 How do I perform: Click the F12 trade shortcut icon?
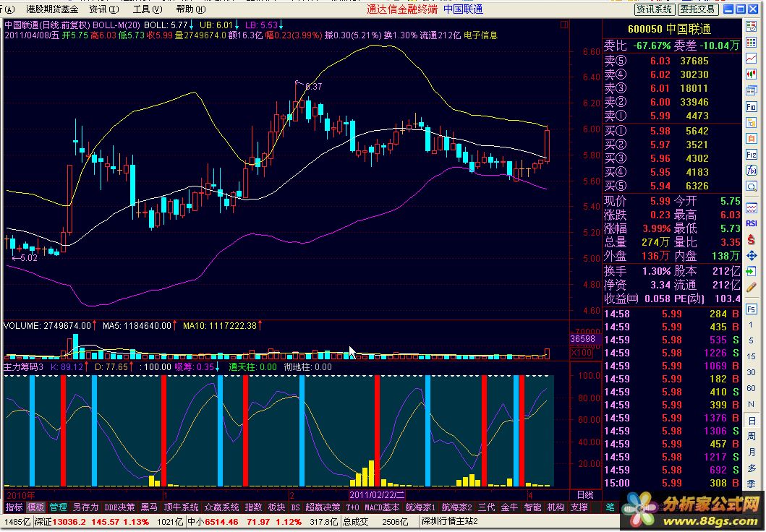click(752, 155)
